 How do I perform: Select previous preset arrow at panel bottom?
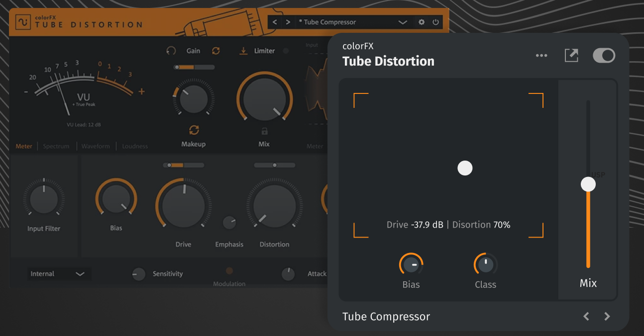(586, 316)
